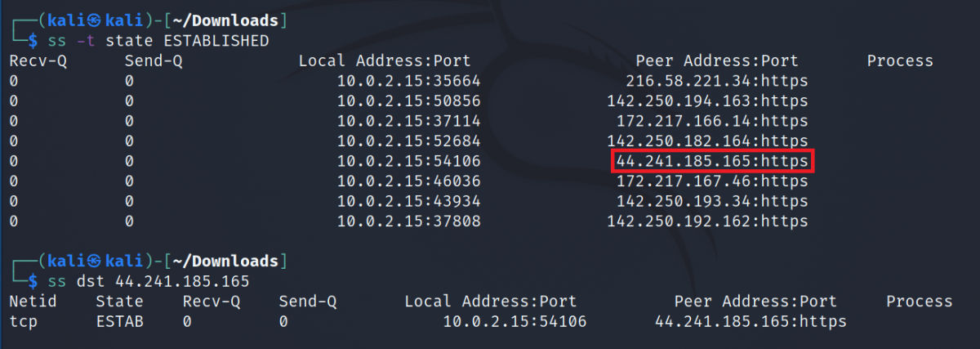Click local address 10.0.2.15:54106 in first table
This screenshot has height=349, width=980.
coord(409,162)
